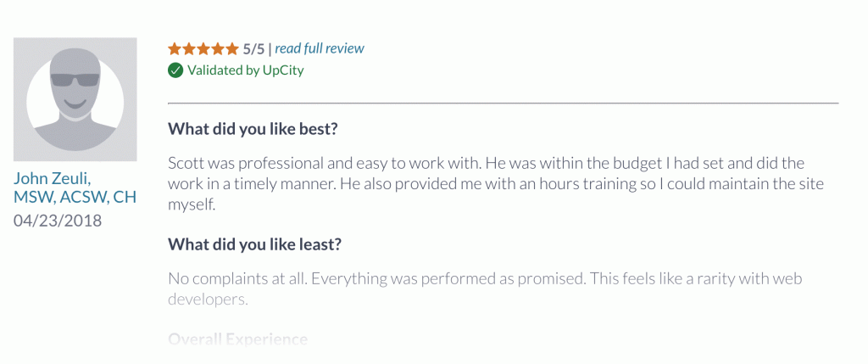The width and height of the screenshot is (868, 364).
Task: Click the 5/5 rating score text
Action: [x=254, y=49]
